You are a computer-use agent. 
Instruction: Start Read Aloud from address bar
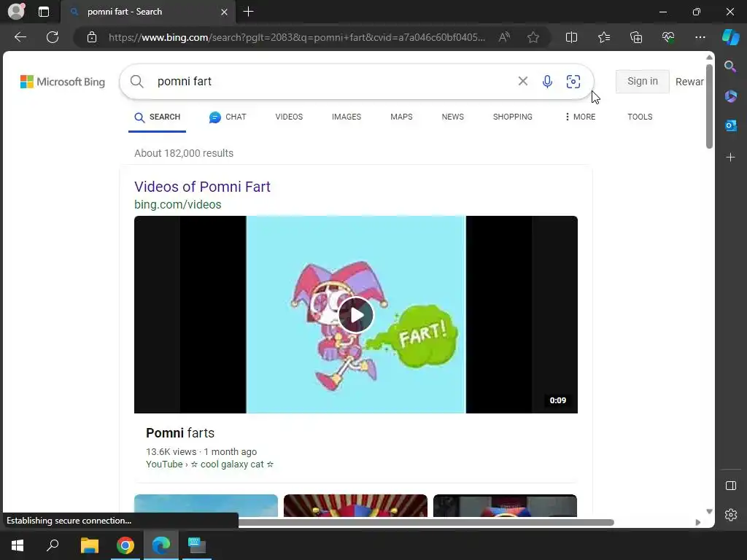pos(504,37)
